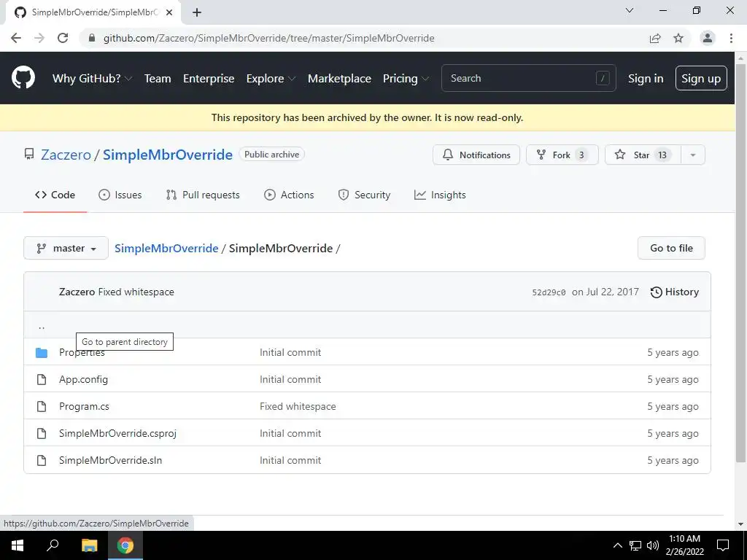Click the Sign in link
Image resolution: width=747 pixels, height=560 pixels.
pyautogui.click(x=646, y=79)
